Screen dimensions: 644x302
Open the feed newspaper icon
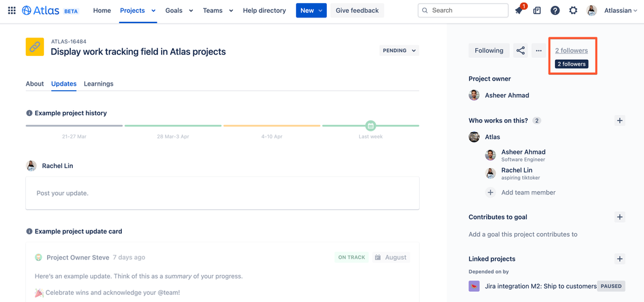point(537,11)
